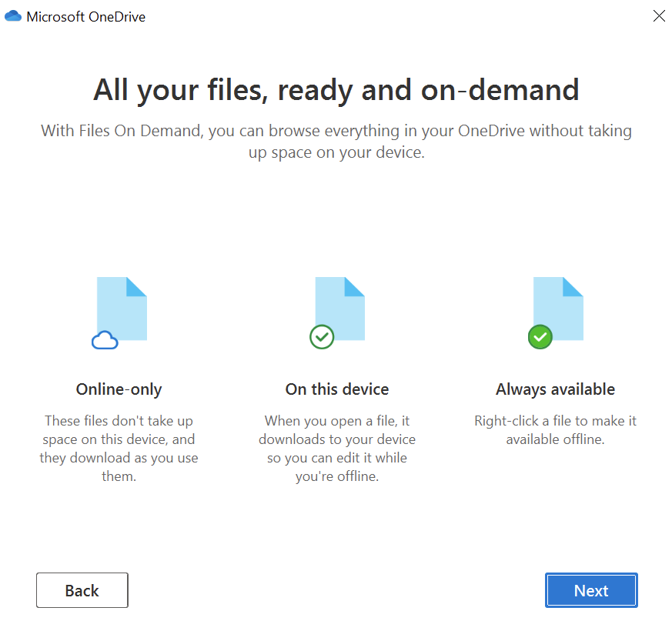Close the OneDrive setup window
672x621 pixels.
click(659, 16)
